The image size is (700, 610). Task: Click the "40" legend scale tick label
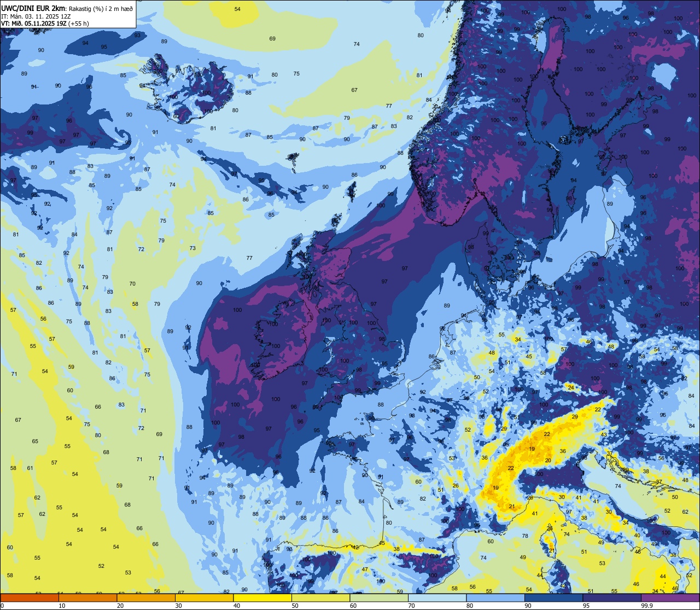tap(237, 606)
